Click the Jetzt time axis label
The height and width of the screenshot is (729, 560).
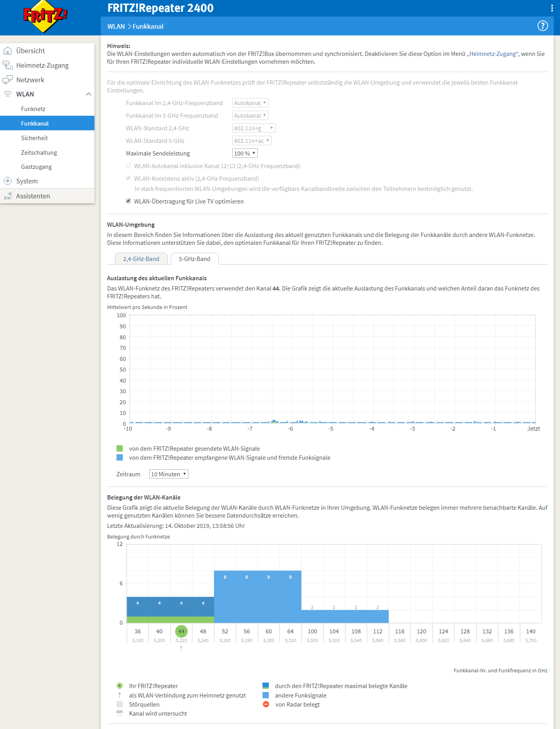click(534, 429)
